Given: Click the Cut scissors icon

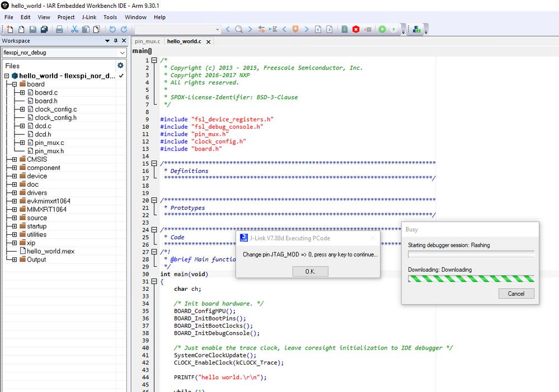Looking at the screenshot, I should [74, 29].
